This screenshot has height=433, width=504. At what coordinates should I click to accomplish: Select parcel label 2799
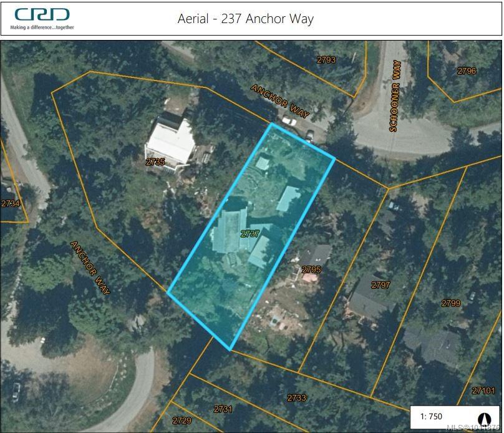click(x=450, y=303)
